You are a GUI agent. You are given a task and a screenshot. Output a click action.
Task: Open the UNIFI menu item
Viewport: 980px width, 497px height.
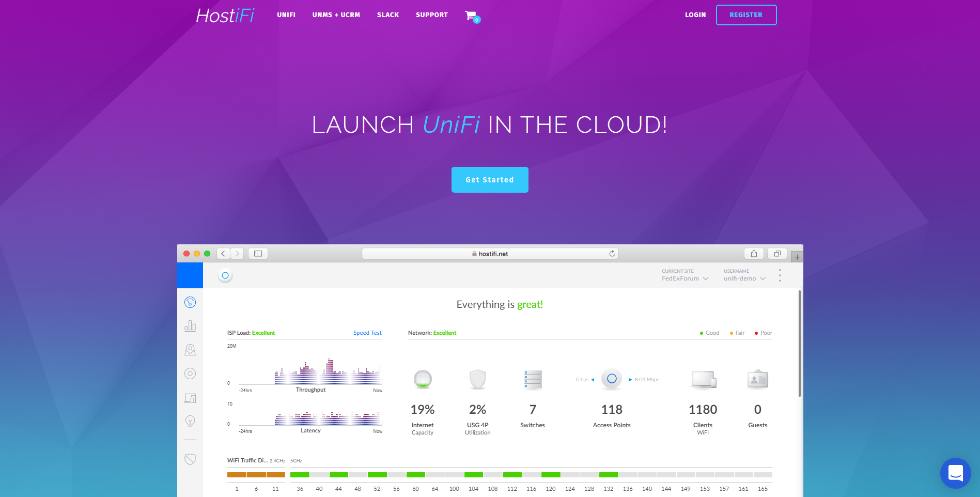click(286, 15)
